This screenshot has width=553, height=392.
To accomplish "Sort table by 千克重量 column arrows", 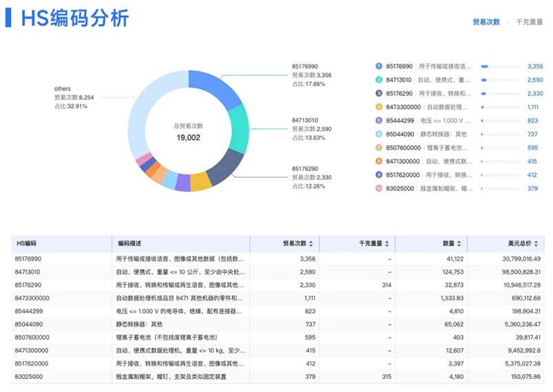I will point(387,243).
